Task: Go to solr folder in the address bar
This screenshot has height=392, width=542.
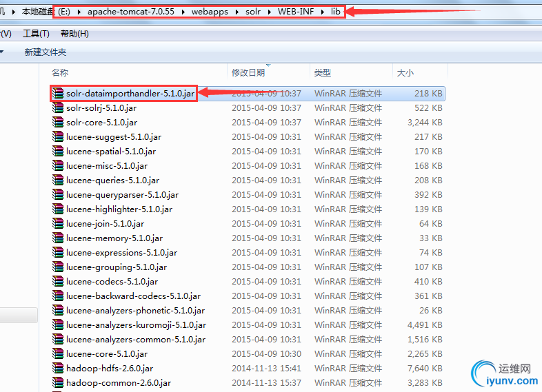Action: [x=253, y=12]
